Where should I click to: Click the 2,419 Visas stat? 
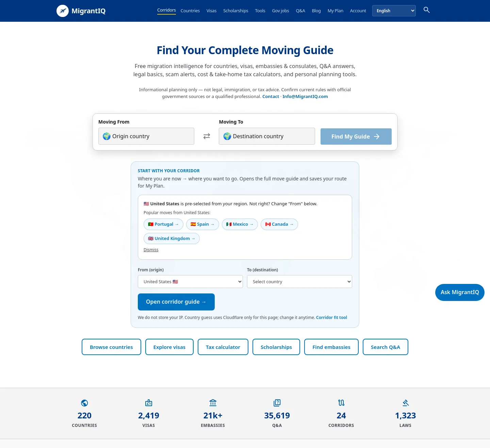click(149, 413)
